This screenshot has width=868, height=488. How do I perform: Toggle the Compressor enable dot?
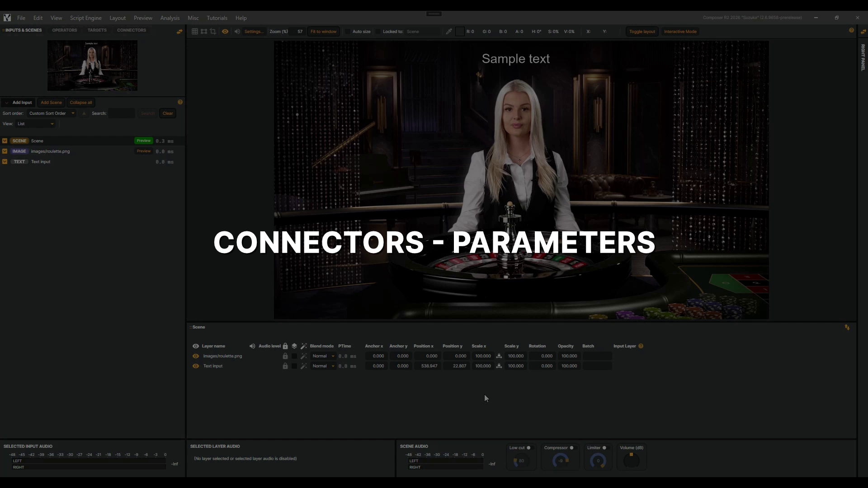coord(571,448)
